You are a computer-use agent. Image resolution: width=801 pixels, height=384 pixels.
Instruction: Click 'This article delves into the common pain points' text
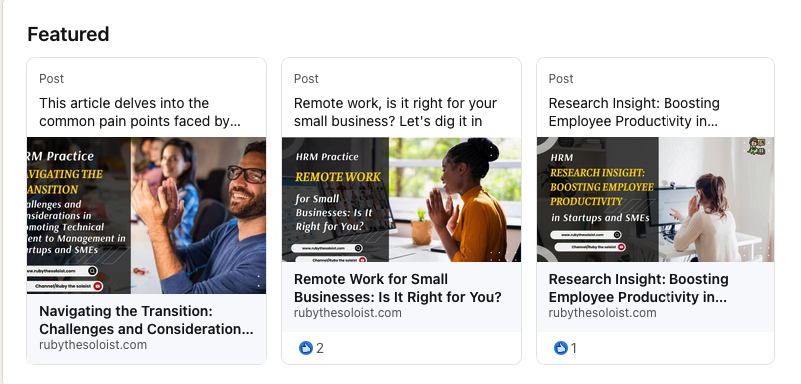click(x=140, y=112)
